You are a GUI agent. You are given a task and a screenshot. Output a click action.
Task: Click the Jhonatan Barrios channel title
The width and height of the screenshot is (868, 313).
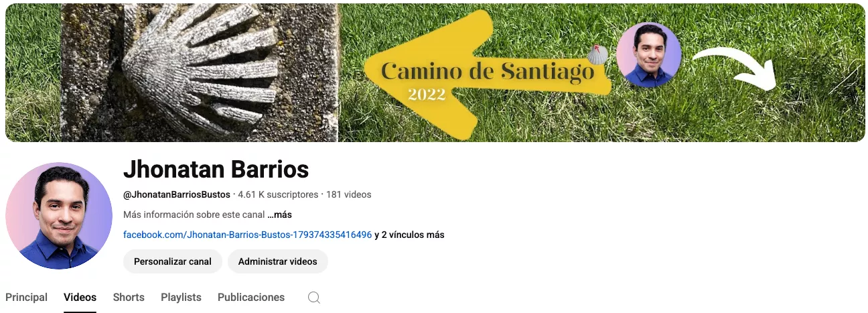216,170
